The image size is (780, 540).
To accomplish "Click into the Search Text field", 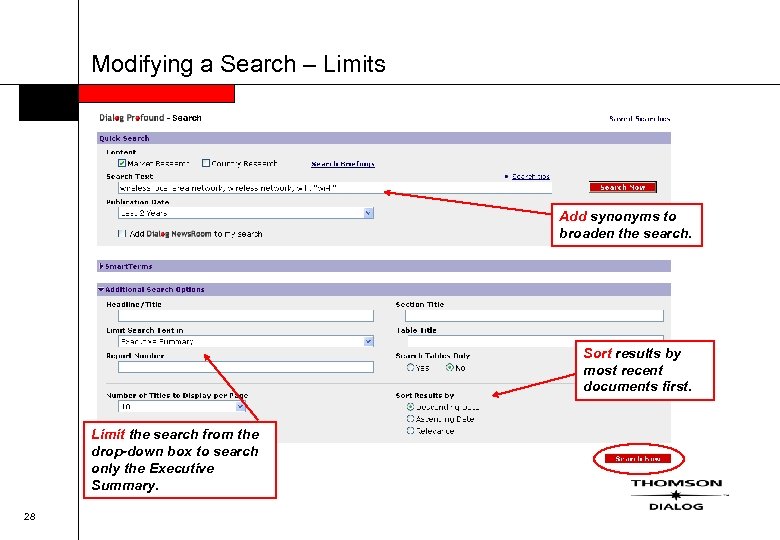I will click(335, 188).
